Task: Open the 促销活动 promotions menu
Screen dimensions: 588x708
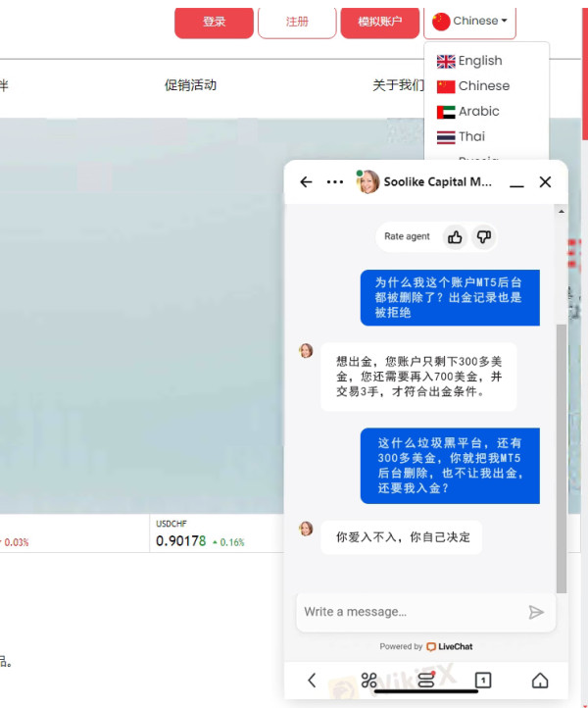Action: 190,85
